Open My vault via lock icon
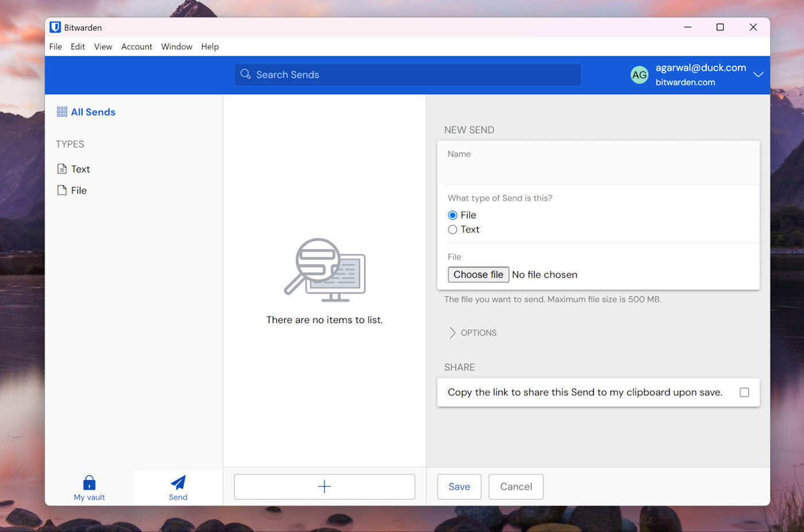 coord(89,482)
